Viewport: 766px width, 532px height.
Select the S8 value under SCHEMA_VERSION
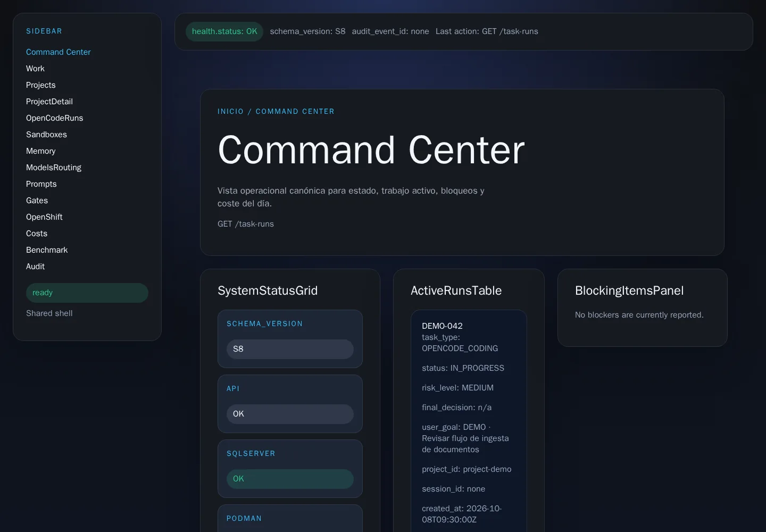(x=290, y=349)
